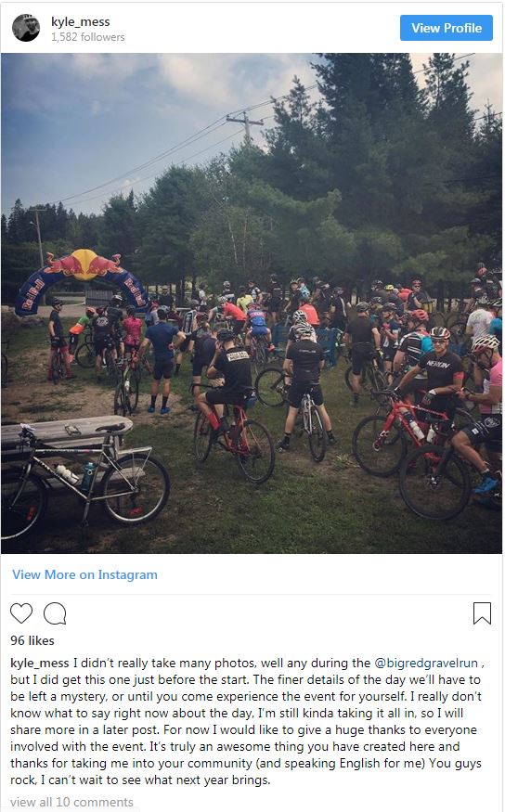
Task: Click the utility pole in the photo
Action: pyautogui.click(x=245, y=127)
